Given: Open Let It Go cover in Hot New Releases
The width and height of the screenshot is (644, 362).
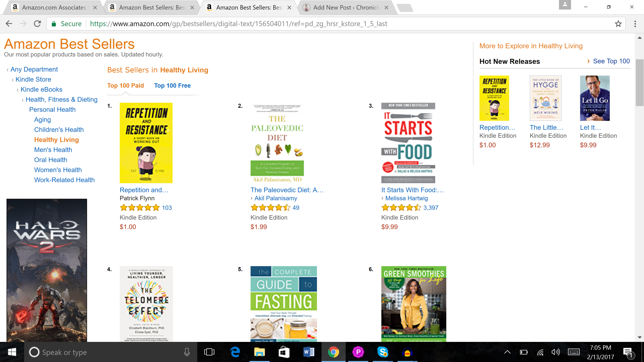Looking at the screenshot, I should click(x=595, y=98).
